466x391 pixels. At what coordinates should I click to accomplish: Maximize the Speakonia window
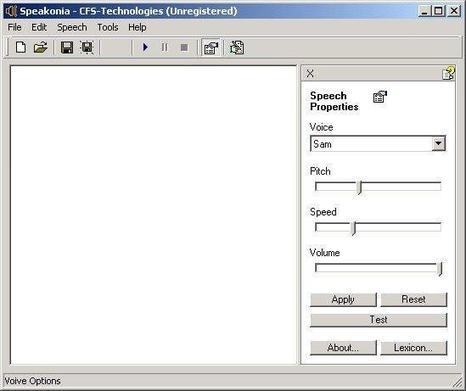pos(438,11)
